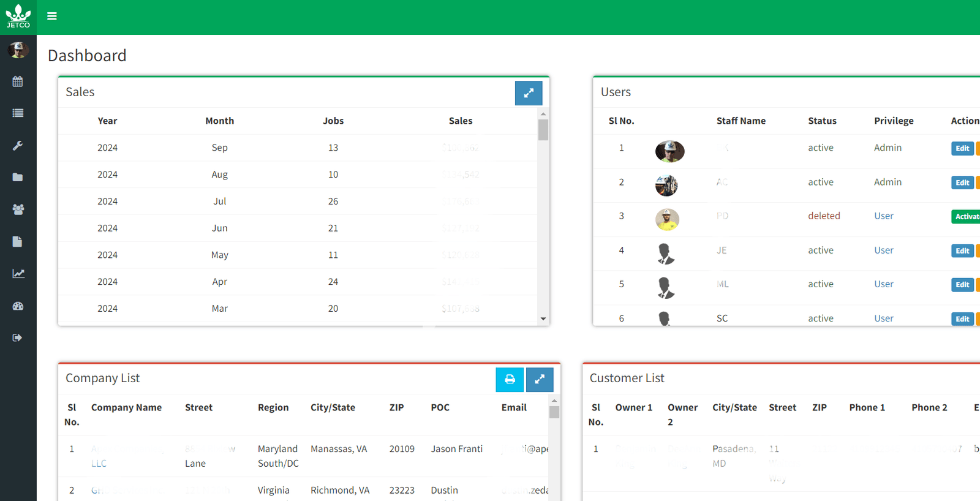This screenshot has width=980, height=501.
Task: Activate the deleted user PD
Action: pos(967,216)
